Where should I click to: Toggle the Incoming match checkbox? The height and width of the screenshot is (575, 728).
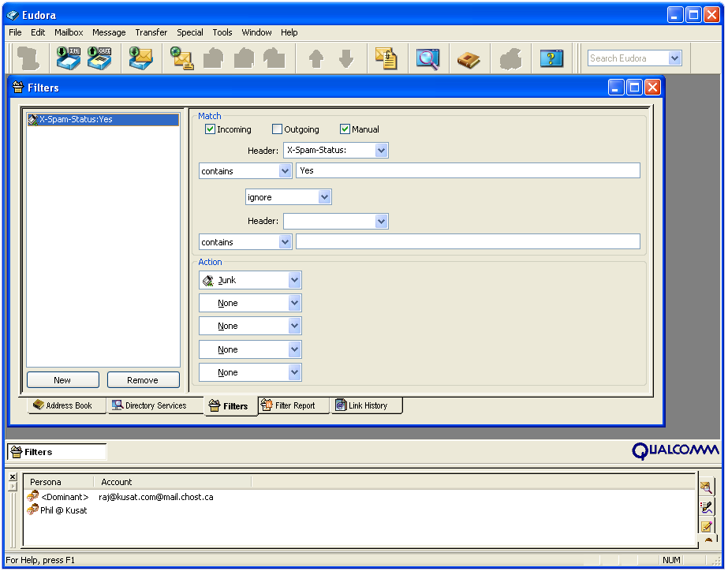pyautogui.click(x=210, y=129)
